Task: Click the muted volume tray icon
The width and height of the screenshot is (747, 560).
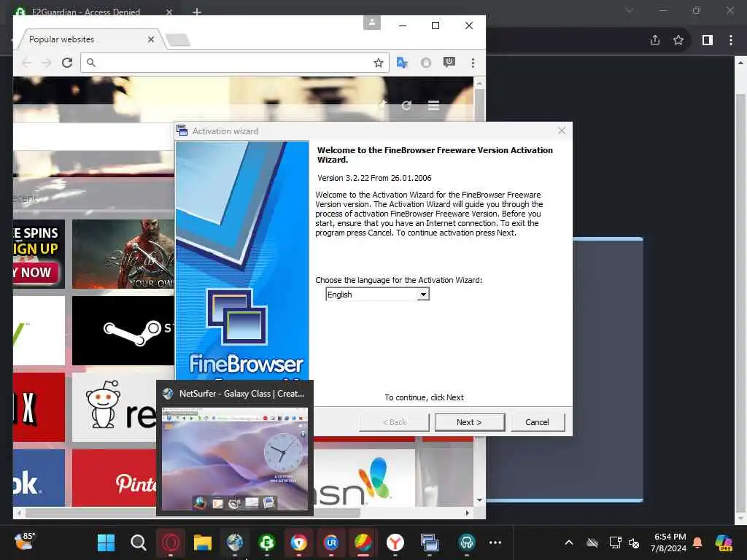Action: click(634, 542)
